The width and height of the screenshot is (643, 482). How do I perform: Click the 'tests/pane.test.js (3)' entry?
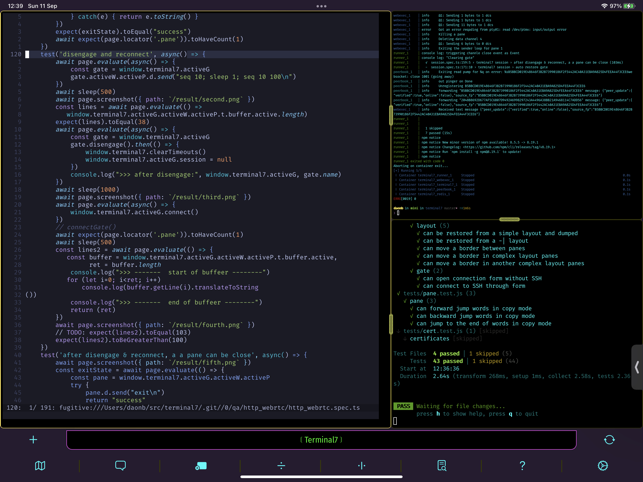pyautogui.click(x=436, y=293)
